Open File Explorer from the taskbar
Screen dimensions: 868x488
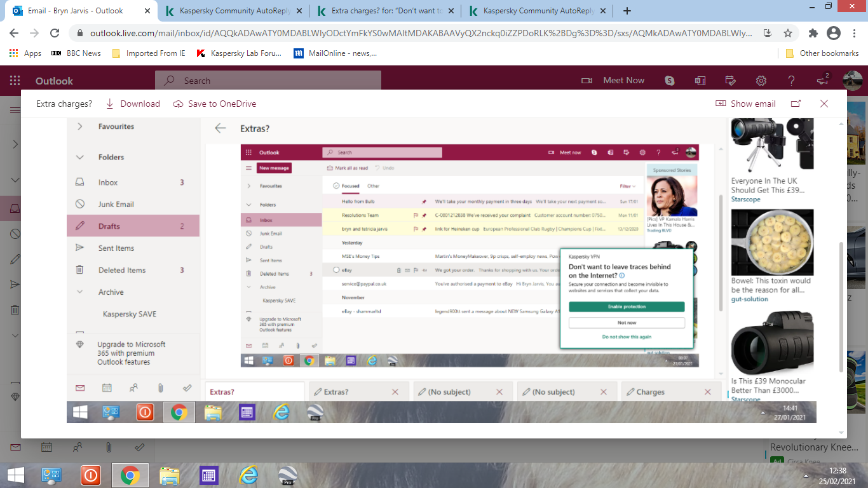pyautogui.click(x=170, y=475)
